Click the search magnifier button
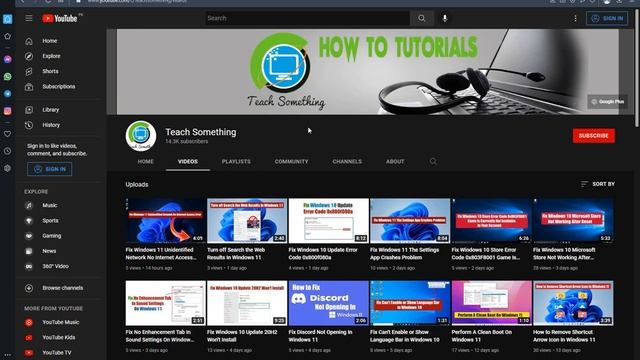 click(x=422, y=18)
